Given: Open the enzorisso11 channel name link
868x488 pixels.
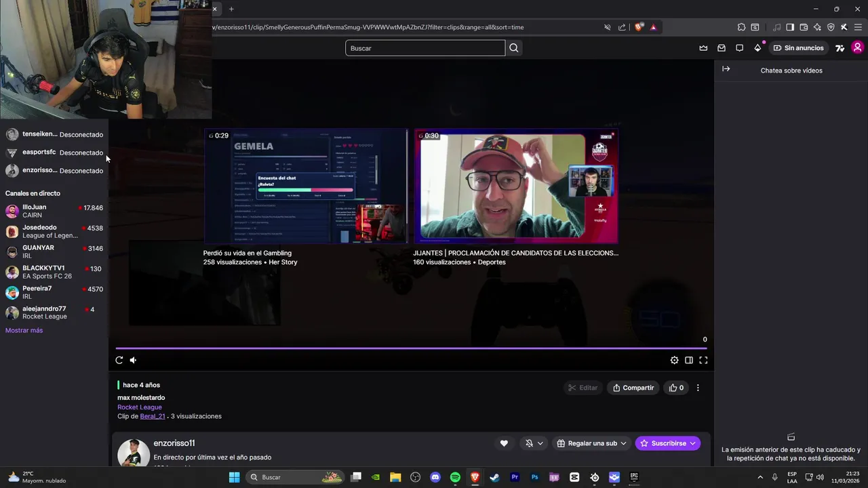Looking at the screenshot, I should [174, 443].
